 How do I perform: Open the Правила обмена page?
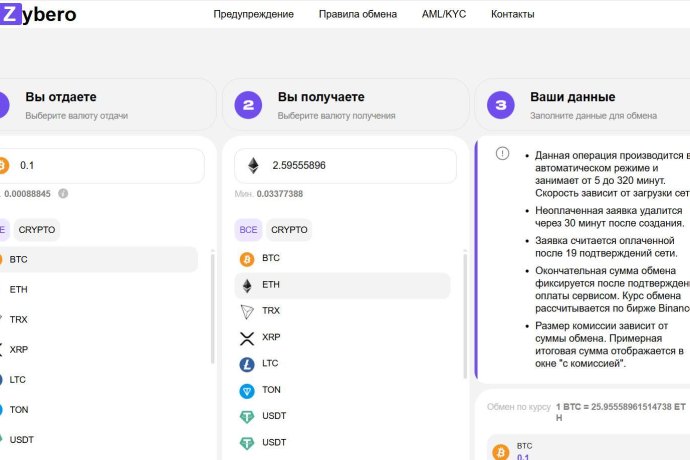(x=358, y=14)
